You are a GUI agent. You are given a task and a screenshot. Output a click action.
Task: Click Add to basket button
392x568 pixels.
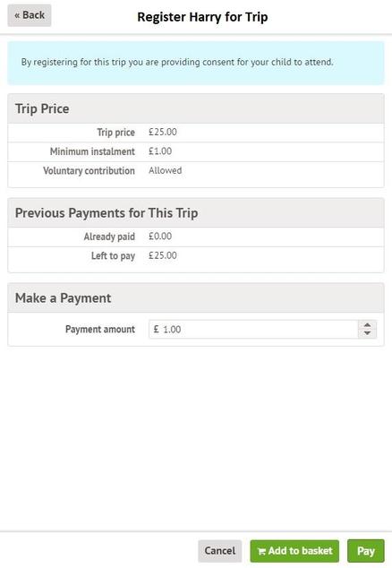point(294,551)
